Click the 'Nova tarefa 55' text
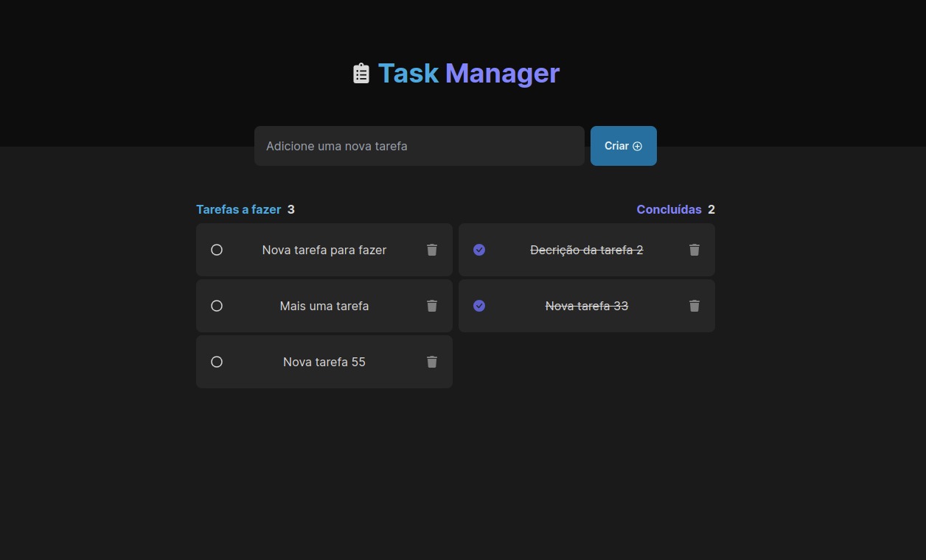The height and width of the screenshot is (560, 926). 324,362
